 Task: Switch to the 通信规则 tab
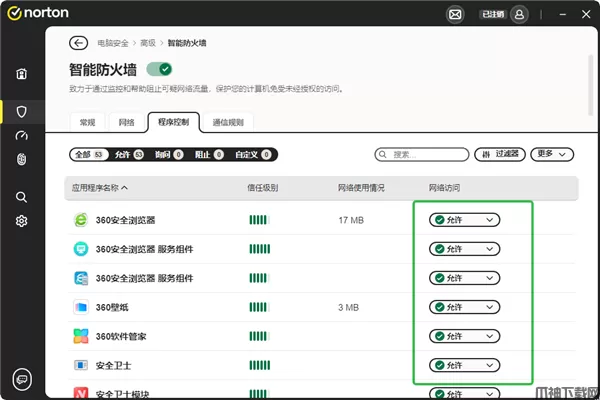pos(231,122)
